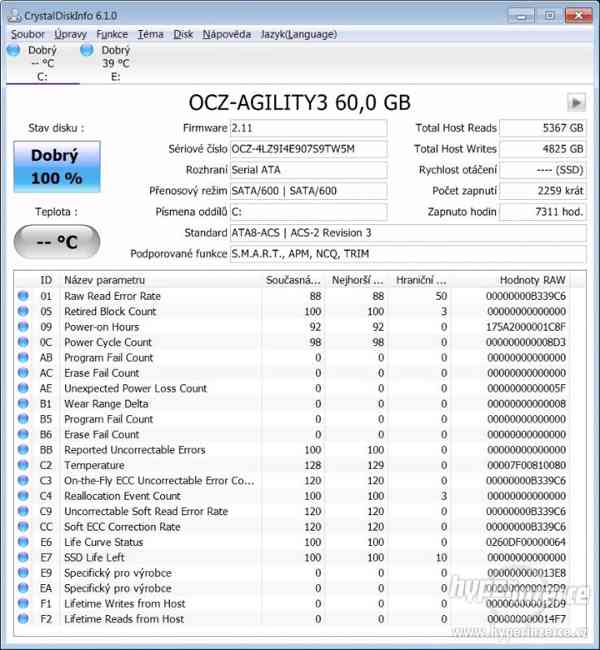Image resolution: width=600 pixels, height=650 pixels.
Task: Click the status icon for AB Program Fail Count
Action: [23, 357]
